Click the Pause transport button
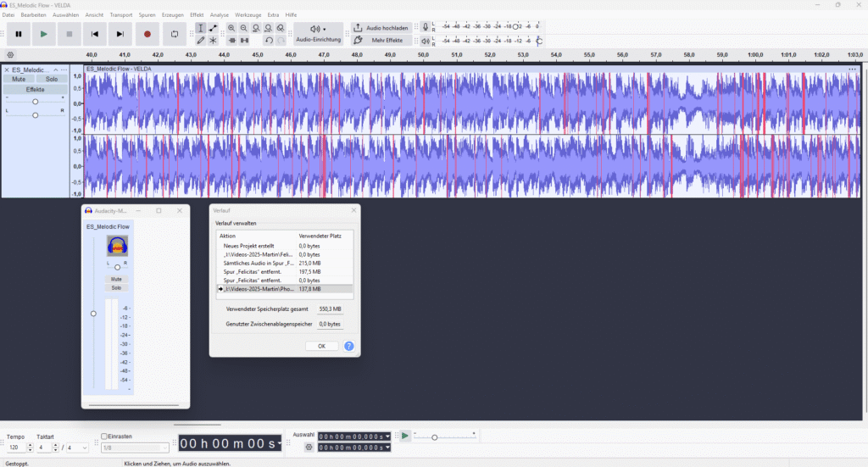The image size is (868, 467). pyautogui.click(x=19, y=34)
